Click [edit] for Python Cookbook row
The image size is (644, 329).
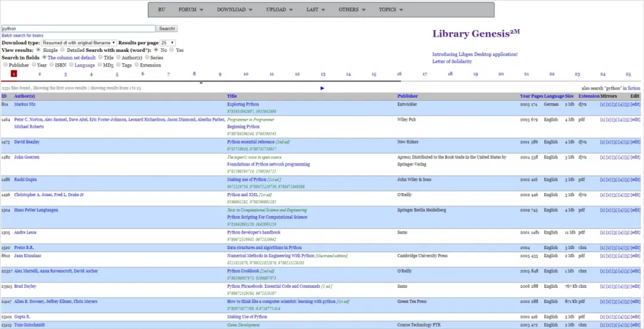pos(635,271)
